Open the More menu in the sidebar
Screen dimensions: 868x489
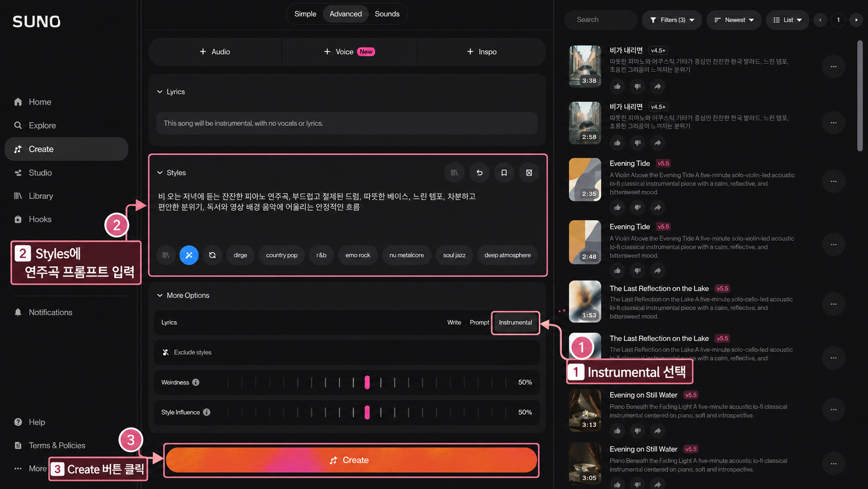coord(30,469)
